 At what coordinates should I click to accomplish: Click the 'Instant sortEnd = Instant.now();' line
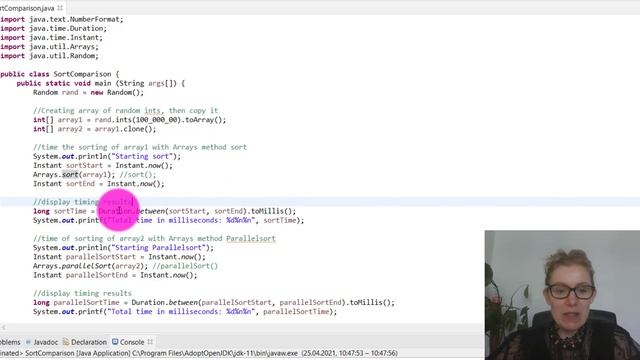coord(99,184)
